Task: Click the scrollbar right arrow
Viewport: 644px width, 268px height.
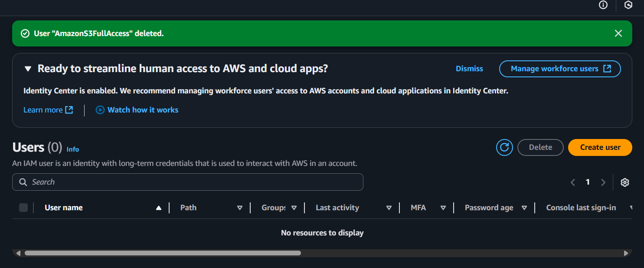Action: 626,253
